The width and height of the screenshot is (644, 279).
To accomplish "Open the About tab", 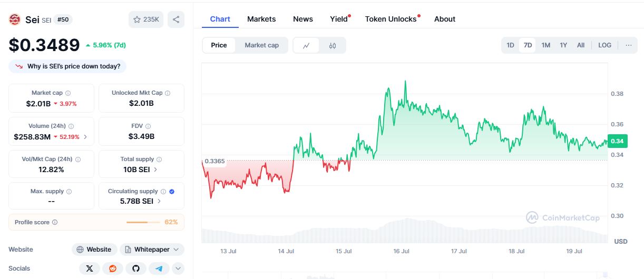I will click(445, 19).
